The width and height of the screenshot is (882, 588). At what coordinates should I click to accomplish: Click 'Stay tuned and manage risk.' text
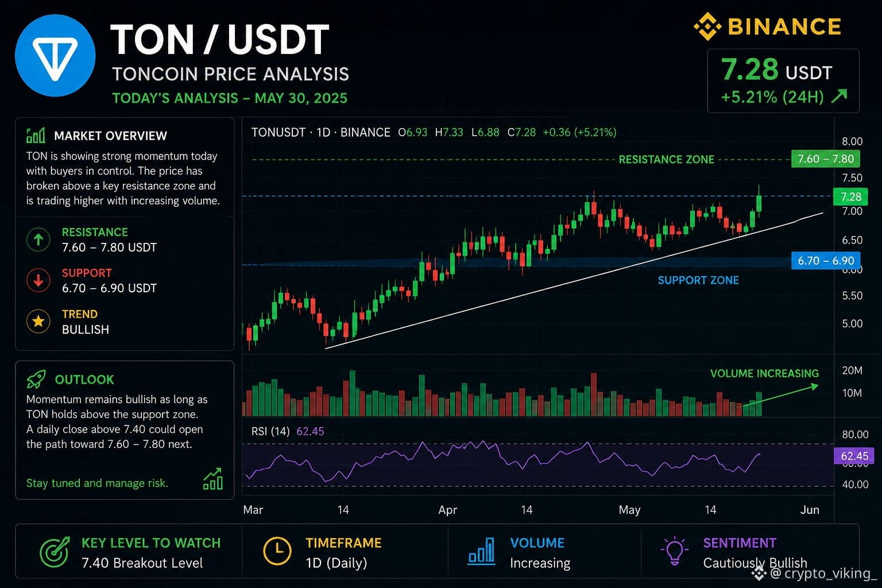pos(97,483)
